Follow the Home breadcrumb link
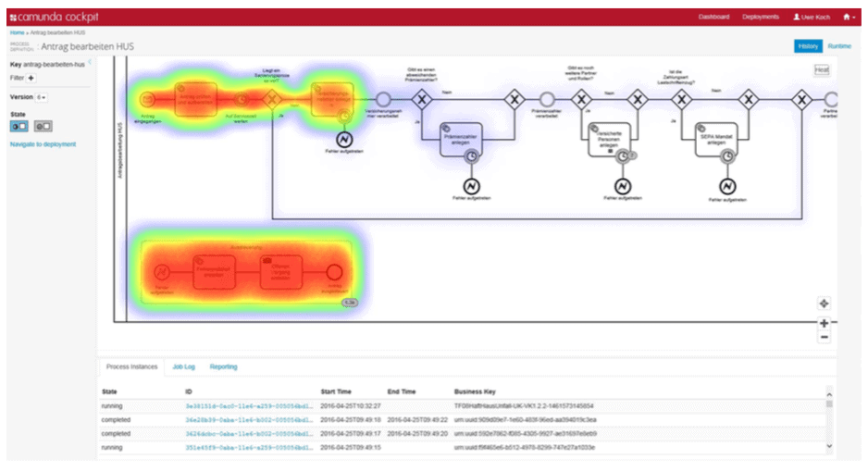The image size is (868, 471). tap(18, 33)
